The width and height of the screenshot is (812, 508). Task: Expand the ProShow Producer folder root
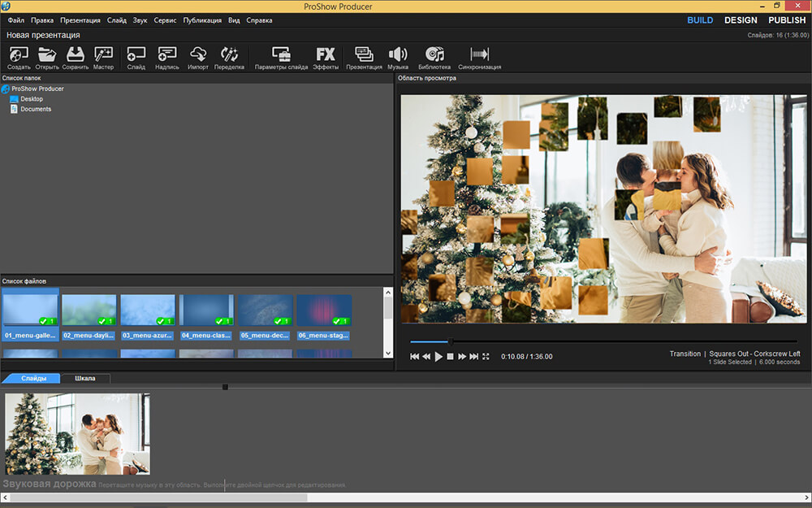pos(6,89)
